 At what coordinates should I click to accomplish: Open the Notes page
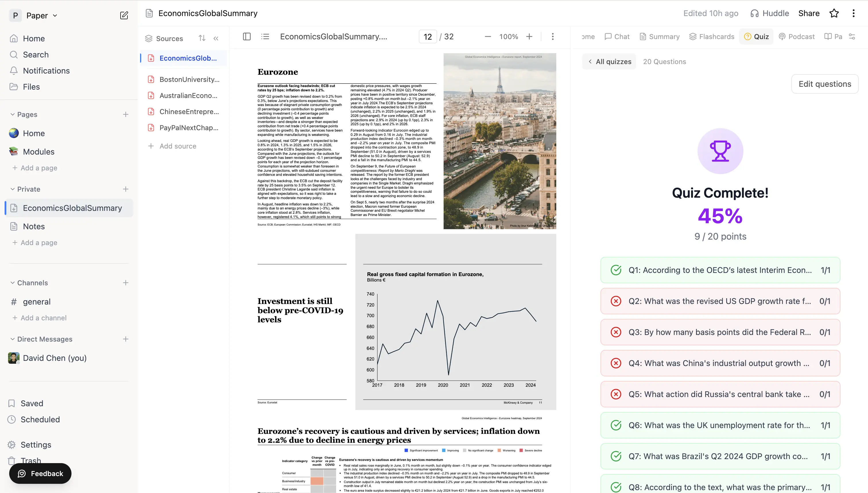34,226
